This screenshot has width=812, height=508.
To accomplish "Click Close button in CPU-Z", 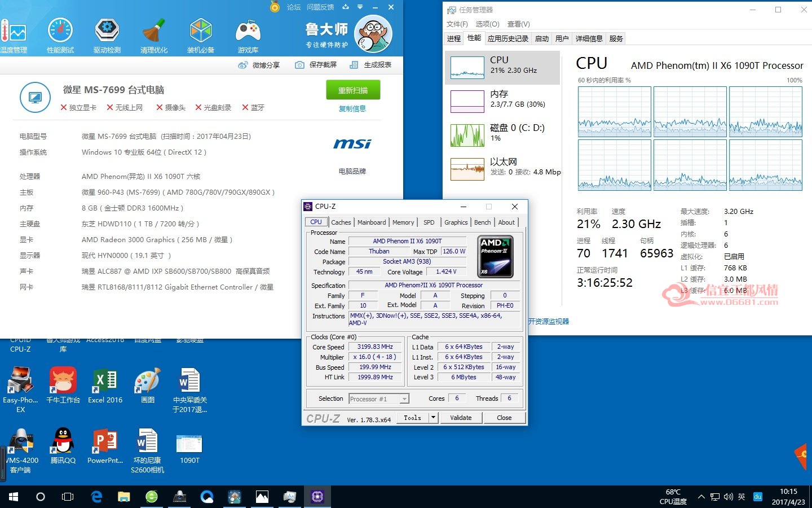I will click(x=504, y=418).
